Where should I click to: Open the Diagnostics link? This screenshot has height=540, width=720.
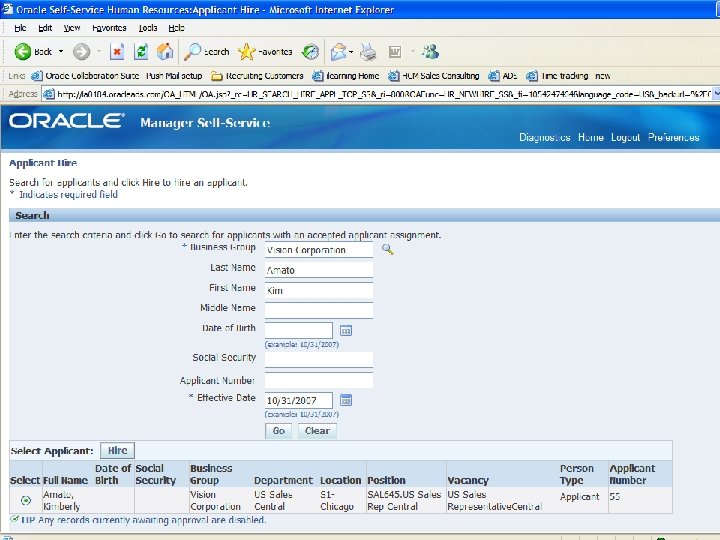pos(545,137)
